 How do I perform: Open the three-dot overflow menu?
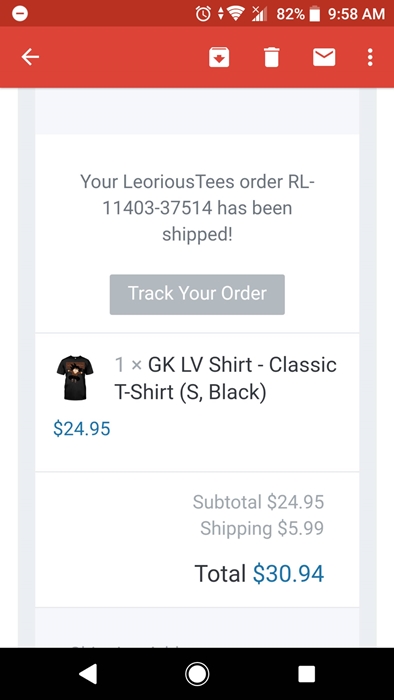(x=370, y=57)
